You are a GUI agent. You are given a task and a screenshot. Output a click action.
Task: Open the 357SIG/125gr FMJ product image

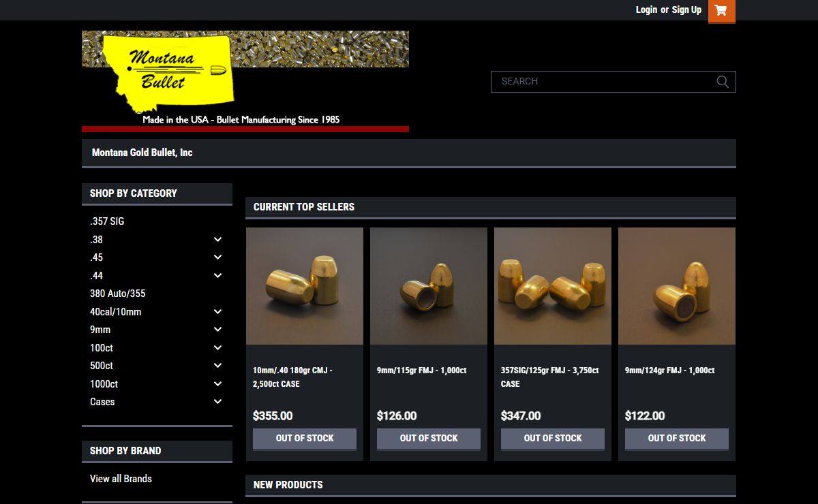tap(553, 286)
